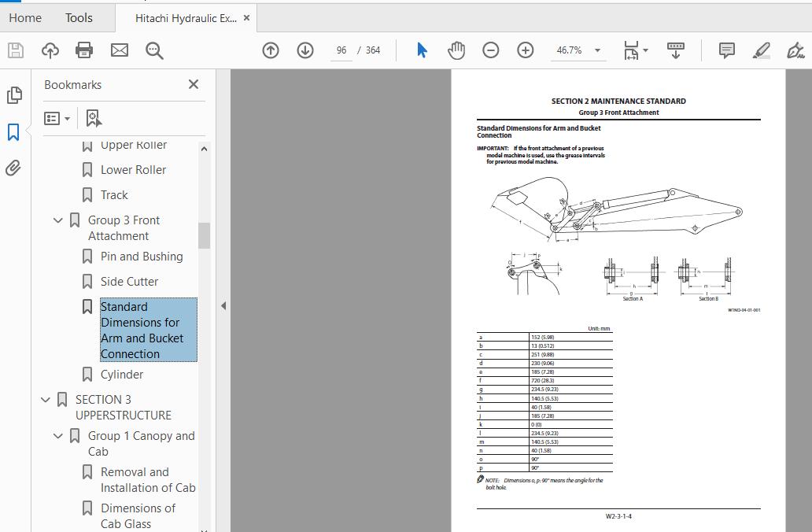The width and height of the screenshot is (812, 532).
Task: Switch to Tools tab
Action: 79,18
